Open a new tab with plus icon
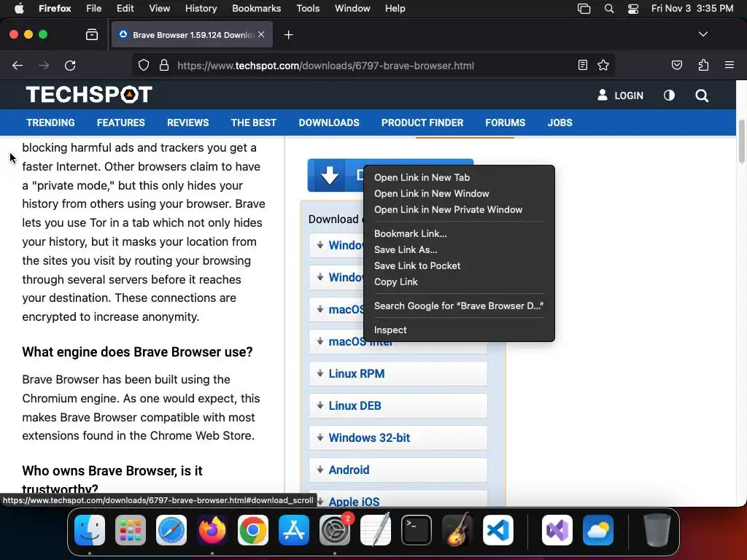Screen dimensions: 747x560 pyautogui.click(x=288, y=35)
